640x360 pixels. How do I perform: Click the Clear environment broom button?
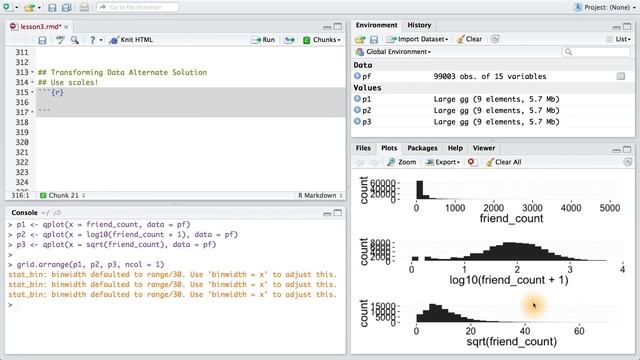pyautogui.click(x=469, y=39)
